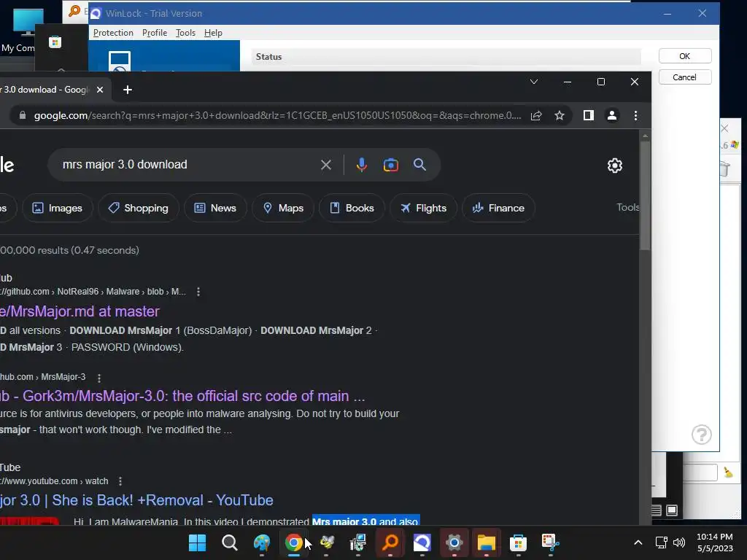Clear the Google search query
This screenshot has width=747, height=560.
click(x=326, y=165)
